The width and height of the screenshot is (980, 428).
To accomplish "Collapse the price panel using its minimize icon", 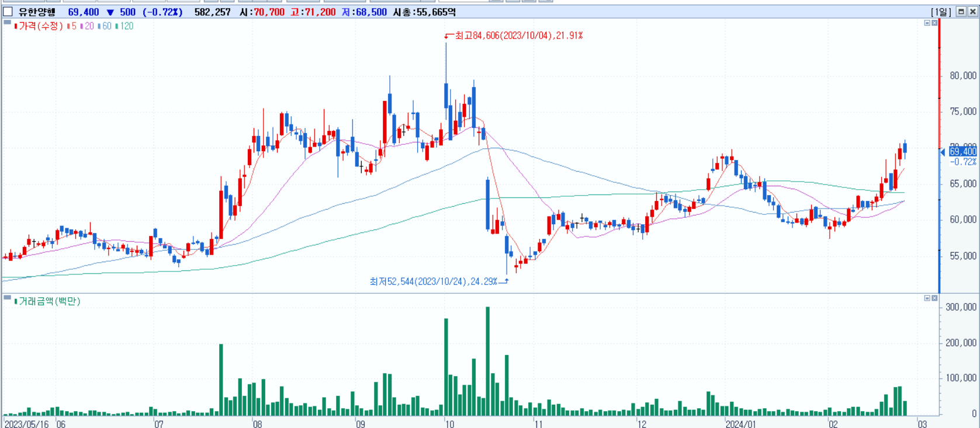I will (927, 23).
